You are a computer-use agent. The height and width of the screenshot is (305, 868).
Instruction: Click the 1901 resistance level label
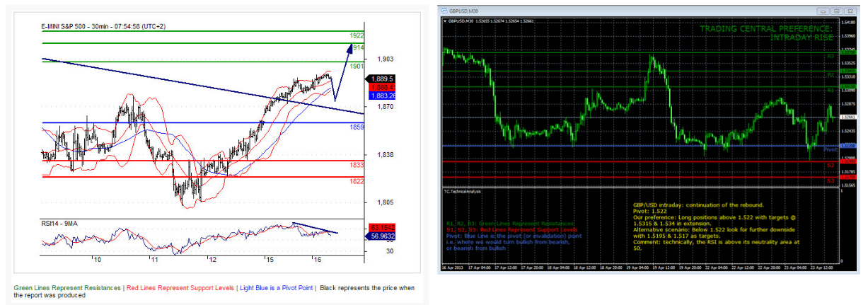coord(357,66)
